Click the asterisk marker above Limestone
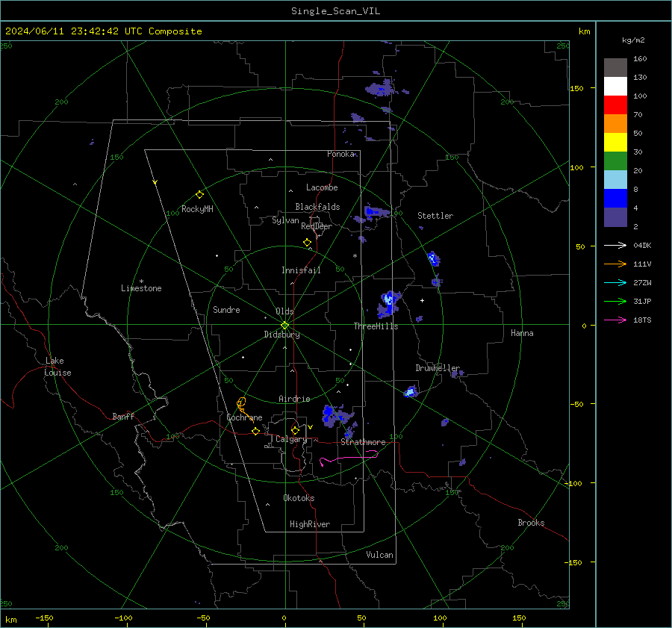This screenshot has width=672, height=628. coord(141,282)
